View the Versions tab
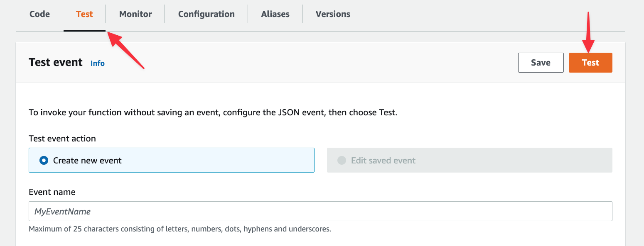644x246 pixels. click(x=333, y=14)
